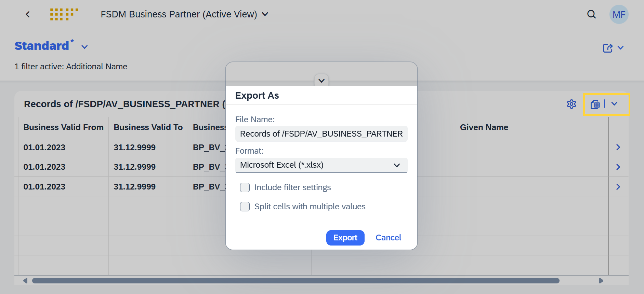Click Cancel in the export dialog
This screenshot has height=294, width=644.
coord(388,238)
